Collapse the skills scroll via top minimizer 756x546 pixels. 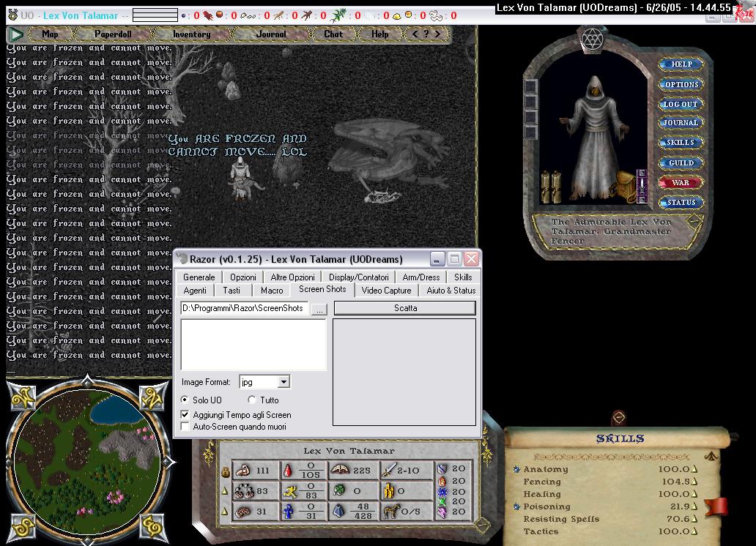[619, 417]
